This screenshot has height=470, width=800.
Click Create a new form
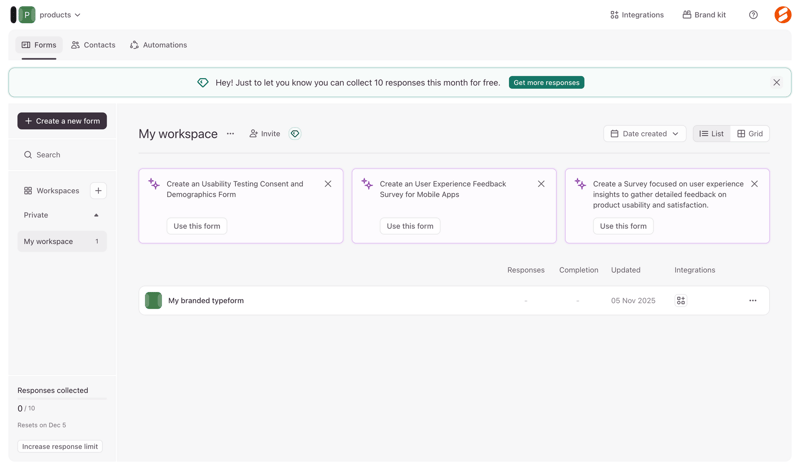click(x=62, y=121)
